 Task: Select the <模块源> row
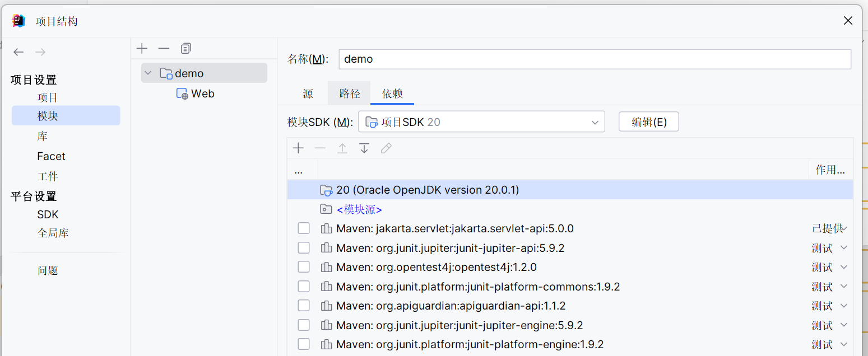pos(570,209)
